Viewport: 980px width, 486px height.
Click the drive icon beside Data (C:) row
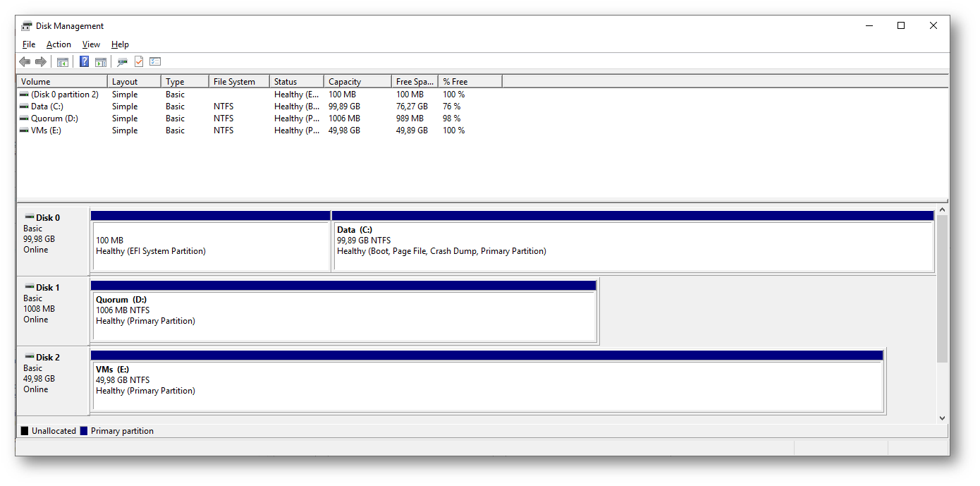[x=25, y=107]
